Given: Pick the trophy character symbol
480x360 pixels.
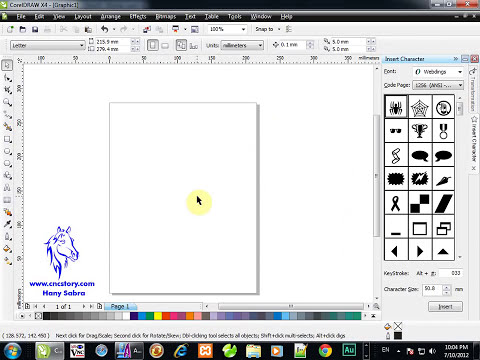Looking at the screenshot, I should (420, 130).
